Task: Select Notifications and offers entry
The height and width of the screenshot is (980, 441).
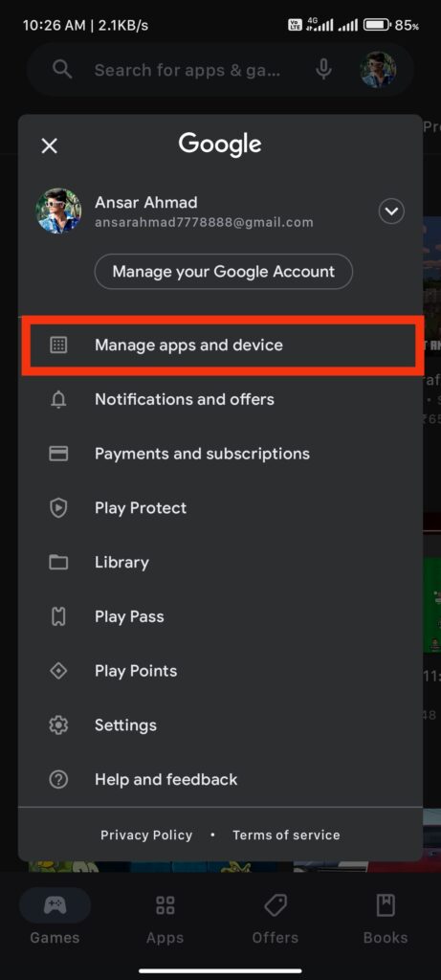Action: click(220, 399)
